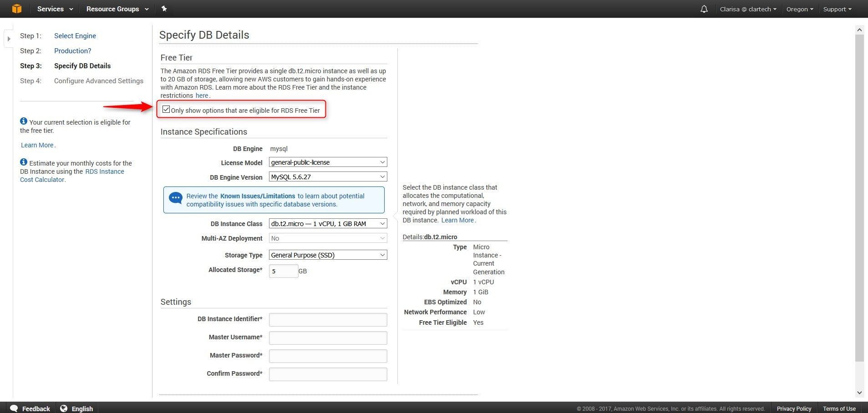This screenshot has height=413, width=868.
Task: Open the Terms of Use link
Action: click(x=839, y=408)
